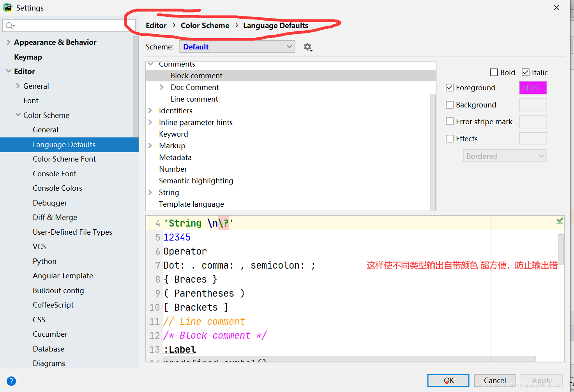Open Console Colors settings
The width and height of the screenshot is (574, 392).
pyautogui.click(x=57, y=188)
